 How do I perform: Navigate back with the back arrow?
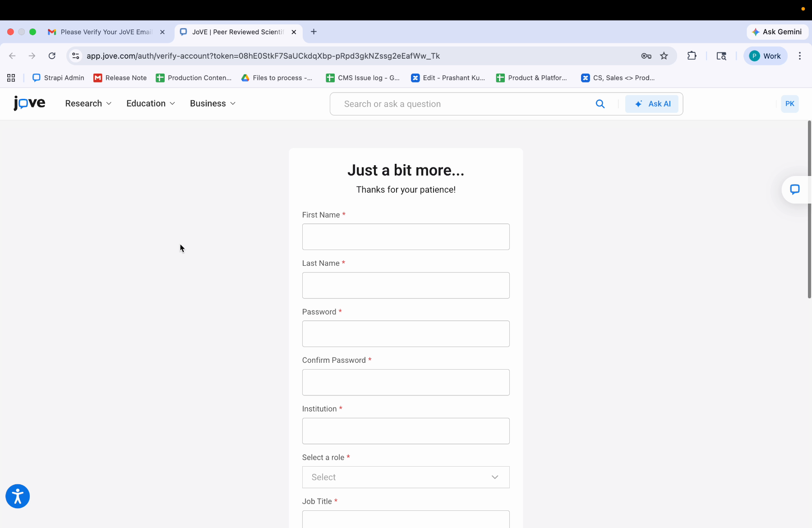[x=12, y=56]
